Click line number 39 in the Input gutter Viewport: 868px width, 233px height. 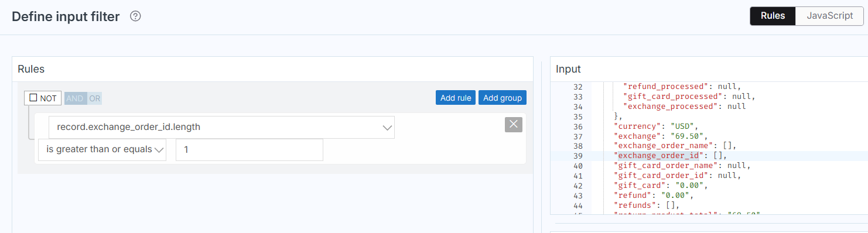(x=577, y=156)
